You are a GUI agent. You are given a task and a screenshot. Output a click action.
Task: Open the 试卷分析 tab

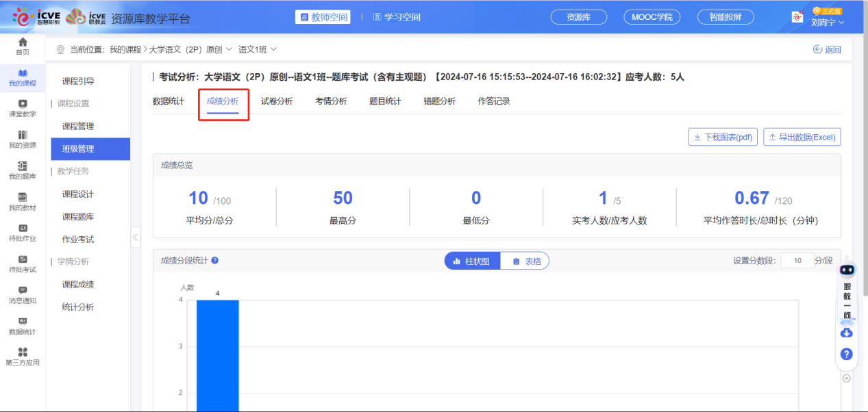(277, 101)
